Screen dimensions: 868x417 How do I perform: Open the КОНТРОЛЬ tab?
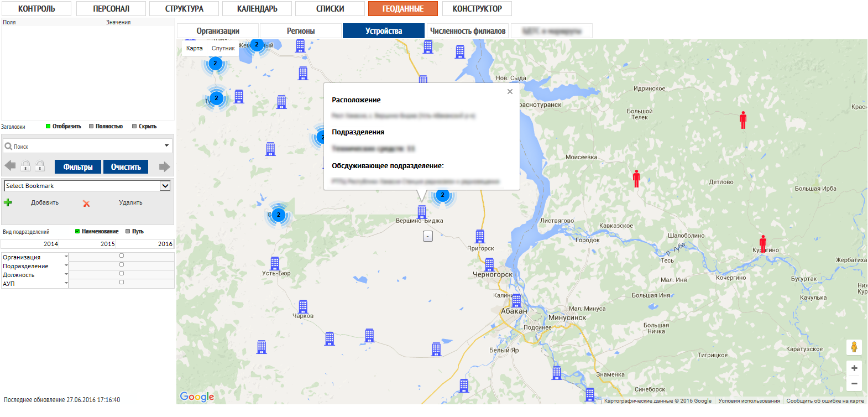coord(36,9)
